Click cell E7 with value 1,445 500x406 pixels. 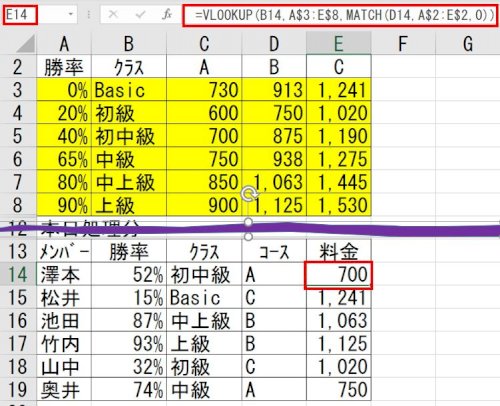coord(339,181)
